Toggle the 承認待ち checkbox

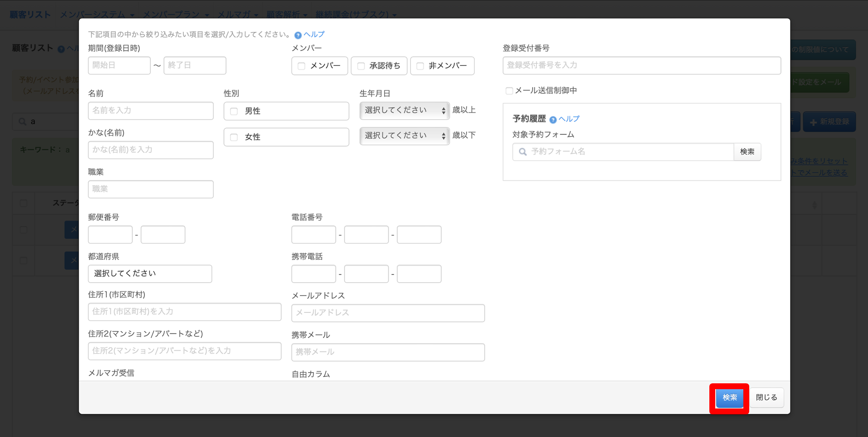tap(361, 66)
